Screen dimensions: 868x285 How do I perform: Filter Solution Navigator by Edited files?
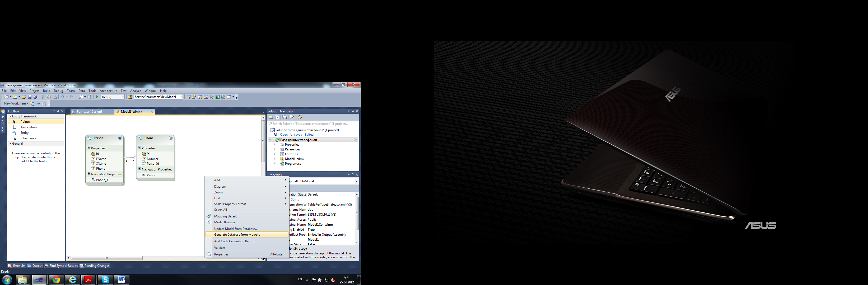tap(309, 135)
